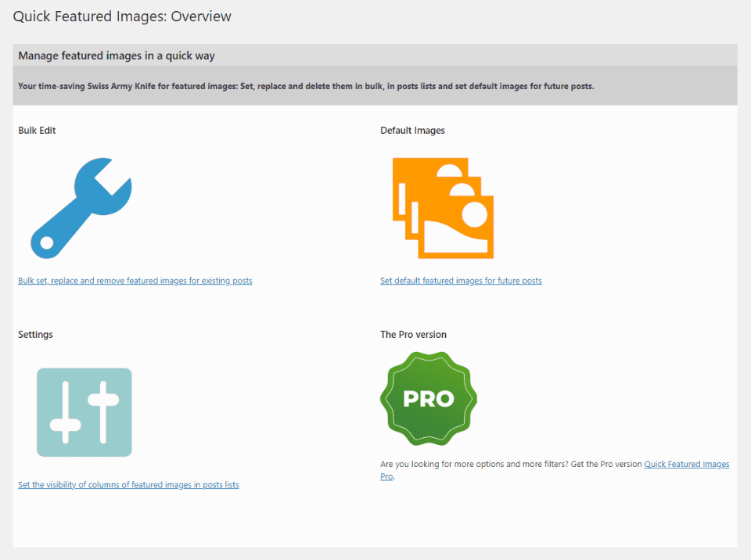Click the The Pro version heading
This screenshot has height=560, width=751.
pyautogui.click(x=412, y=334)
